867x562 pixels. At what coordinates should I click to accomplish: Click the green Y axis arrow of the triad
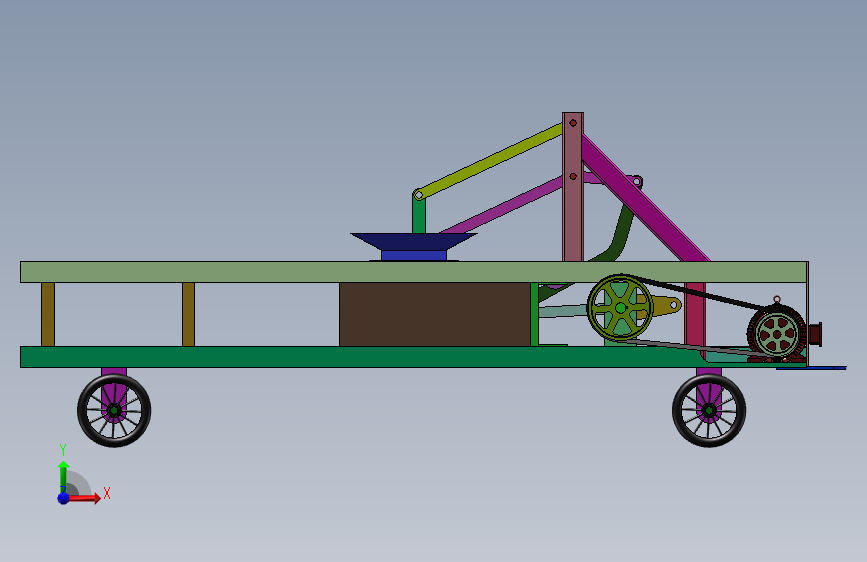pos(63,477)
